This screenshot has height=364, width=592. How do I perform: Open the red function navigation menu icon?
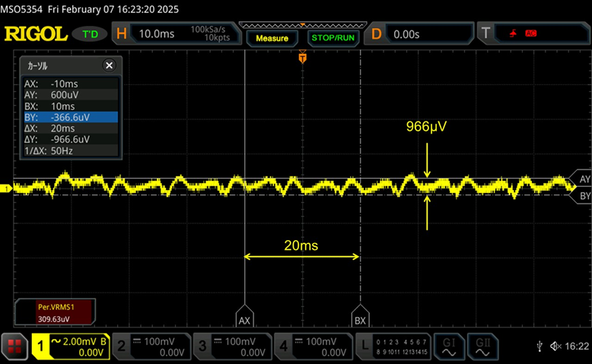(x=14, y=348)
